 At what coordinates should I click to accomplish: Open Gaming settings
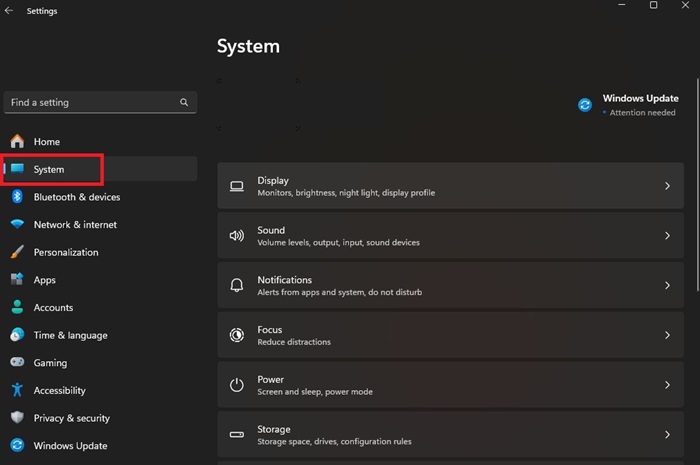[100, 363]
